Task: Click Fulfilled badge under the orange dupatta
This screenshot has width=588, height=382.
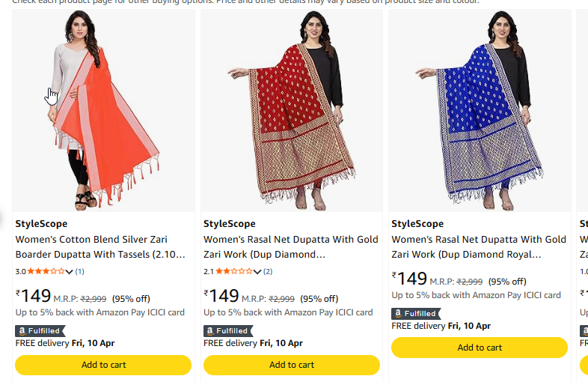Action: [40, 330]
